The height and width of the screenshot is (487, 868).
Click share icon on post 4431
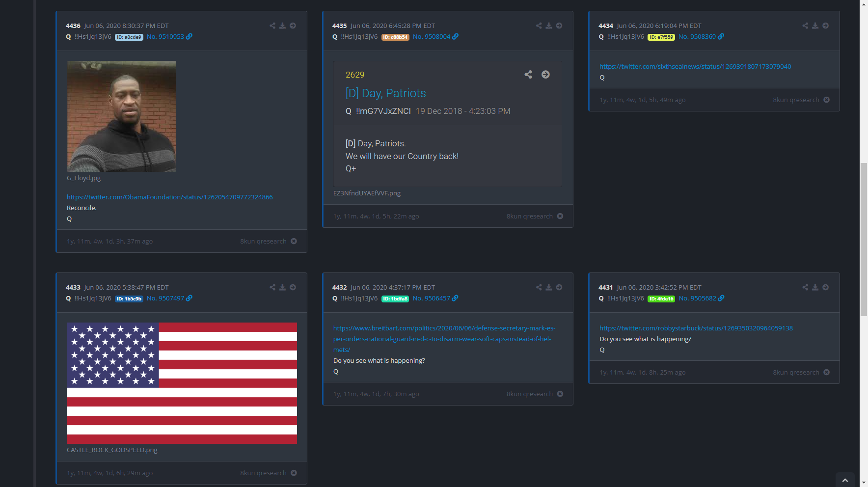coord(805,287)
